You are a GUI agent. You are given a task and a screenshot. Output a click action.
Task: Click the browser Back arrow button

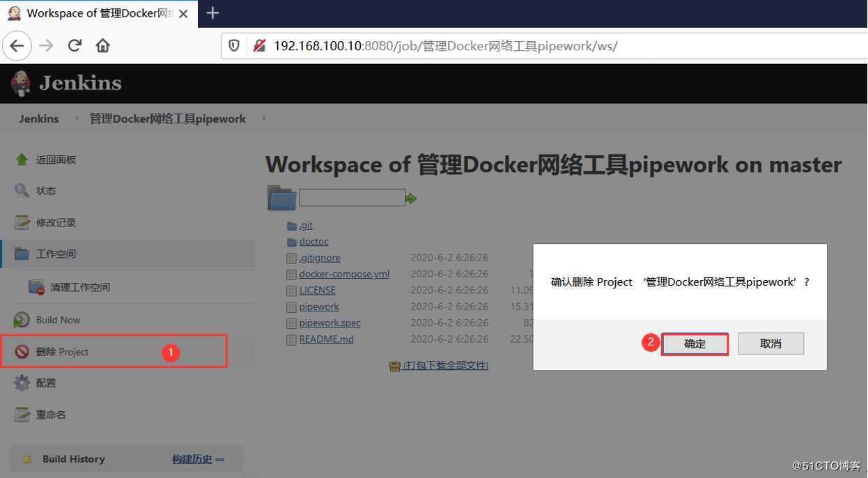click(17, 46)
